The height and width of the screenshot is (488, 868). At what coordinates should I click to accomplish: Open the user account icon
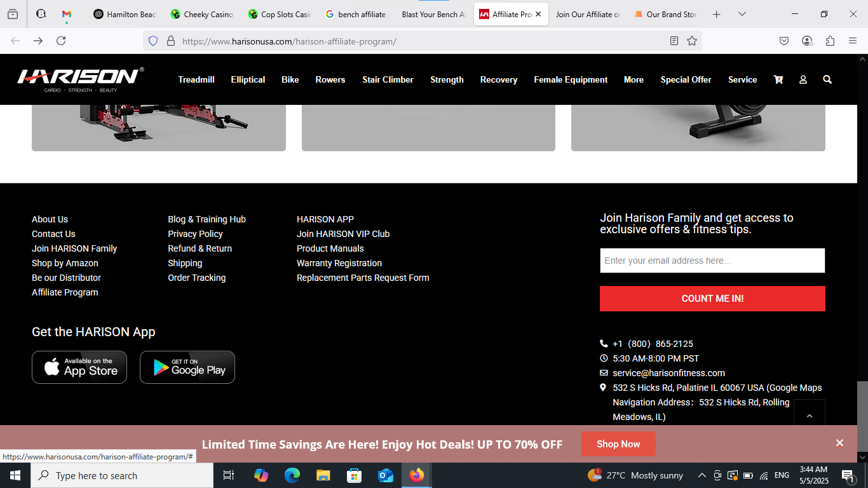click(x=803, y=79)
